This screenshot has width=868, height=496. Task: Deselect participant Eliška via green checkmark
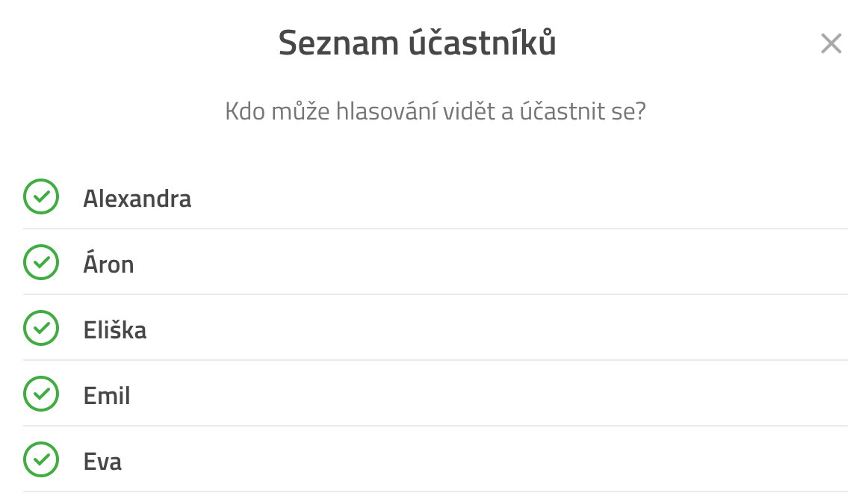point(41,328)
